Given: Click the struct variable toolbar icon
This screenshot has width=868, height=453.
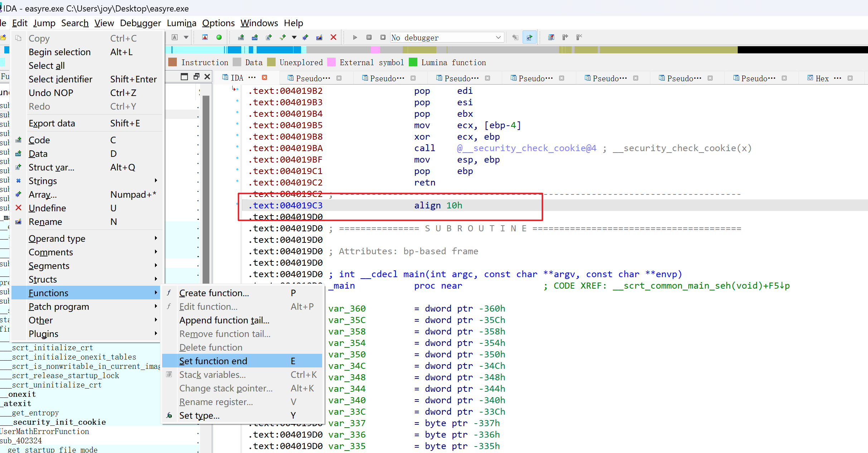Looking at the screenshot, I should 283,37.
